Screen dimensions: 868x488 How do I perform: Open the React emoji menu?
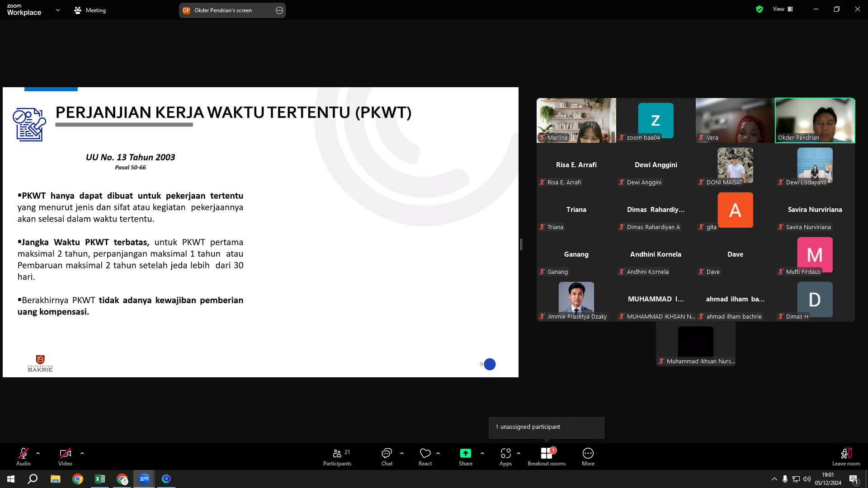coord(425,456)
